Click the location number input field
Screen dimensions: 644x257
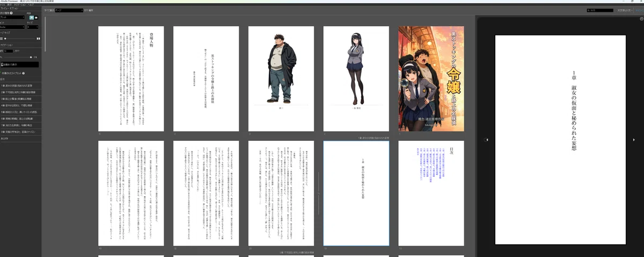8,51
